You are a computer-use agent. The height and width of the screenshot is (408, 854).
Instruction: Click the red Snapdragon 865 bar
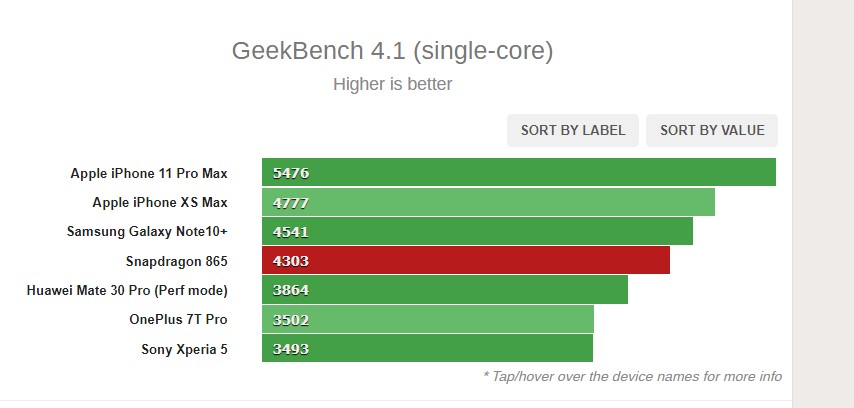tap(466, 260)
